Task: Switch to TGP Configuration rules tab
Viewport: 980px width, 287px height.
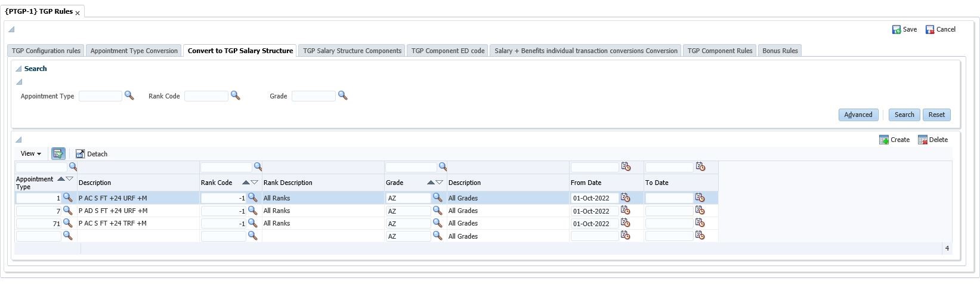Action: point(46,51)
